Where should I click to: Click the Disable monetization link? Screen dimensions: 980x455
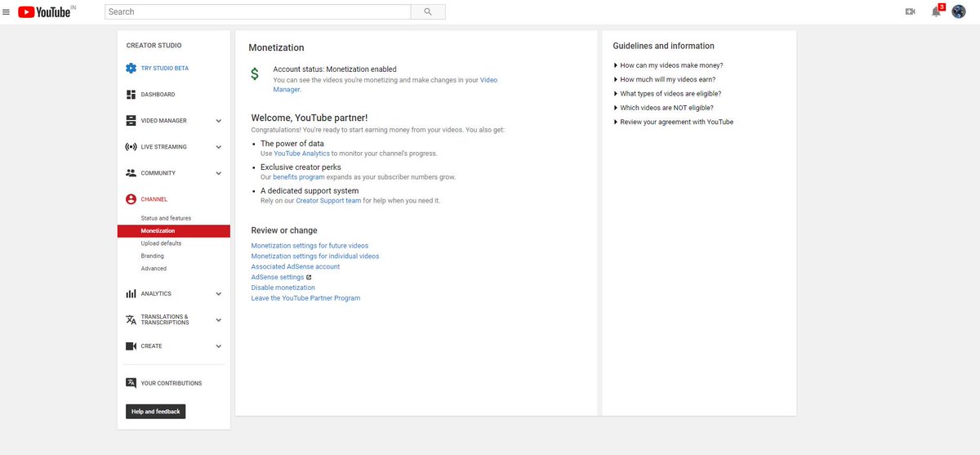(283, 288)
